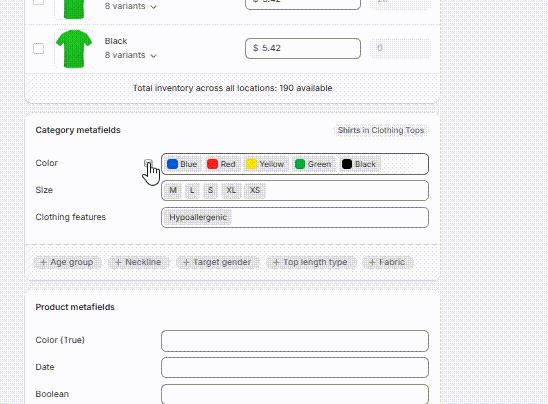Click the plus icon on Neckline chip
The height and width of the screenshot is (404, 548).
pos(118,262)
